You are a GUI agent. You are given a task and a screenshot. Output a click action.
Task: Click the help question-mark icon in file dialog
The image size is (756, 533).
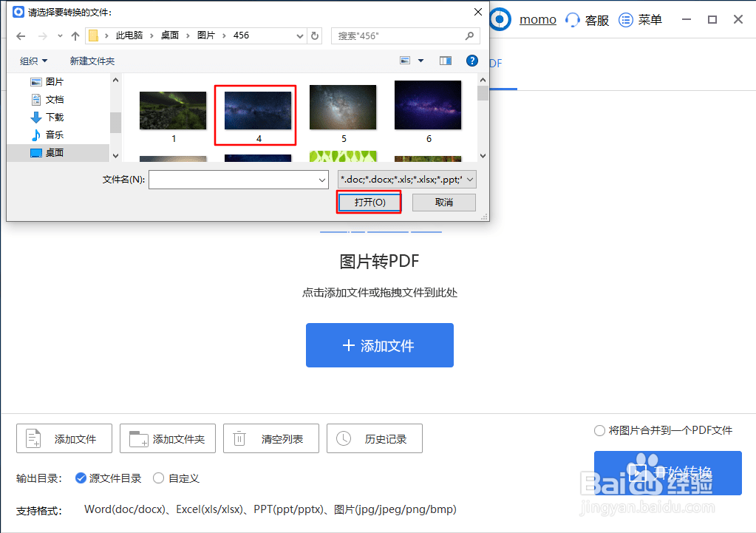(x=472, y=61)
